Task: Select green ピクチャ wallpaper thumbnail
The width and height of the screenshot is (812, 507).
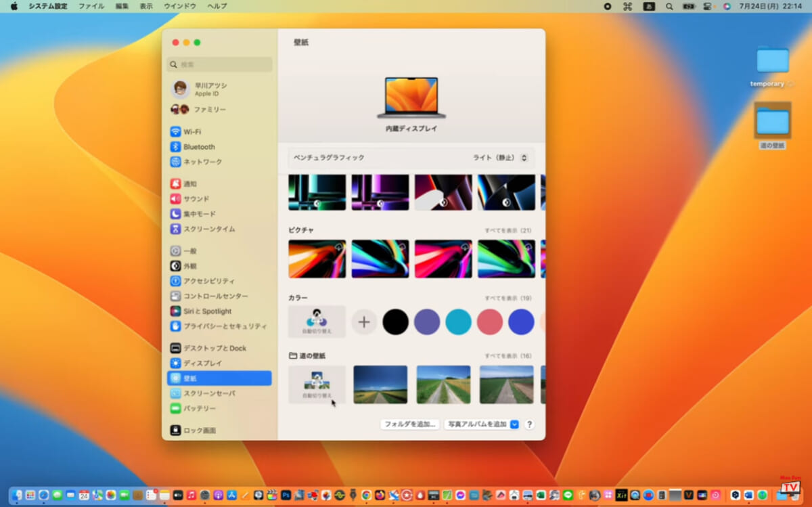Action: [x=506, y=259]
